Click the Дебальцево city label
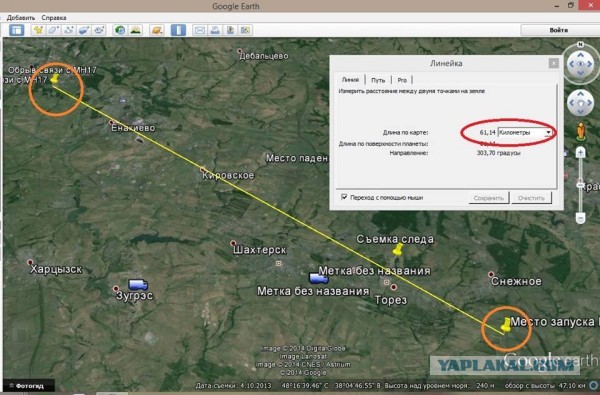 click(264, 56)
